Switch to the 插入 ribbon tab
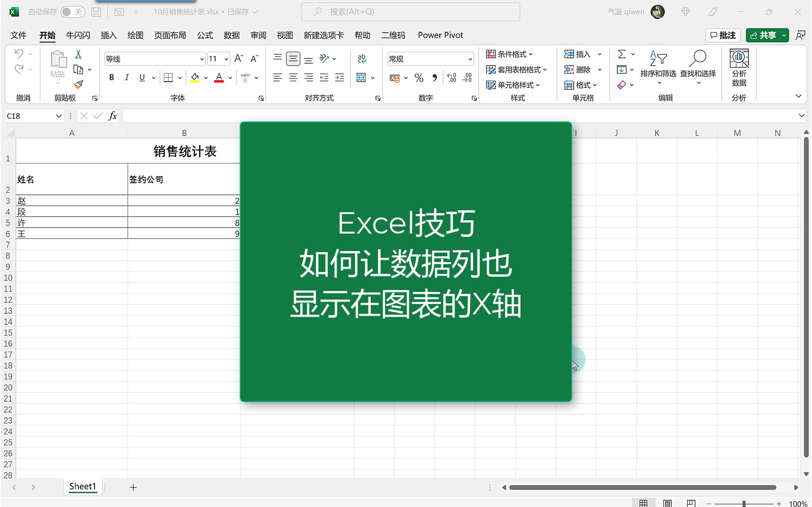The height and width of the screenshot is (507, 812). (108, 35)
